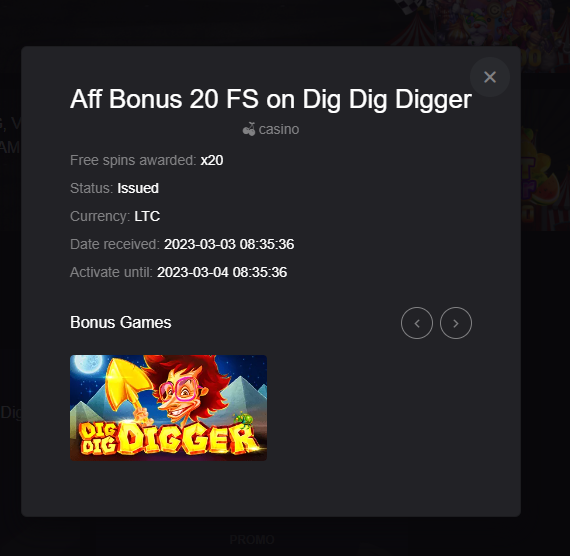Click the Activate until label text
Screen dimensions: 570x556
pyautogui.click(x=111, y=272)
